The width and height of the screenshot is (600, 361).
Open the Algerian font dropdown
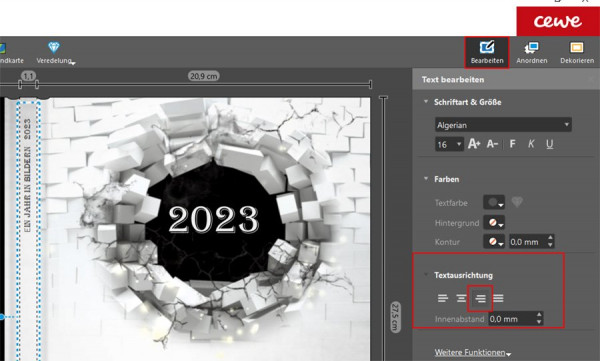click(x=503, y=125)
